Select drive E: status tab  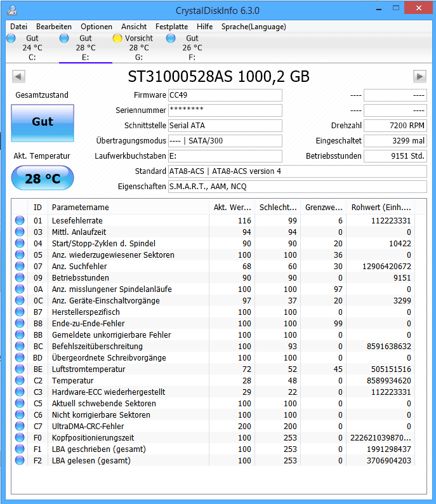point(86,48)
